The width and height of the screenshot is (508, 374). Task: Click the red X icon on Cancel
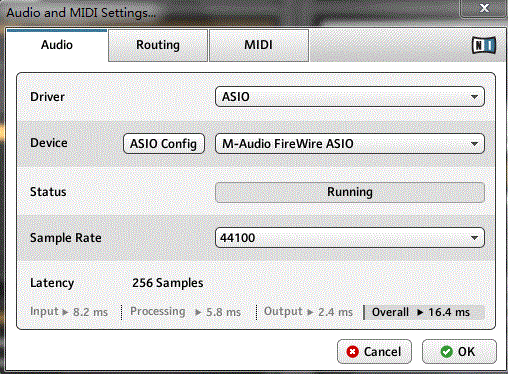(352, 352)
